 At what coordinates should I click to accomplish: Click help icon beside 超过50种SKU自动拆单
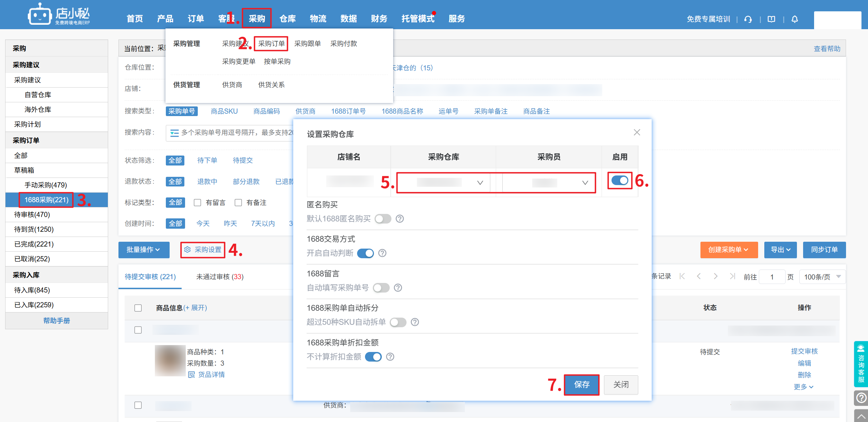(415, 322)
